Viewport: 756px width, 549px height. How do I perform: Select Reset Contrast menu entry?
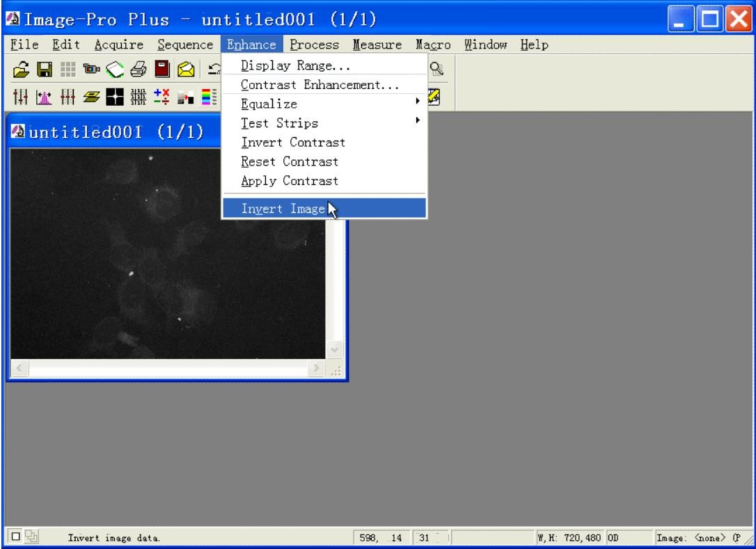pos(324,161)
